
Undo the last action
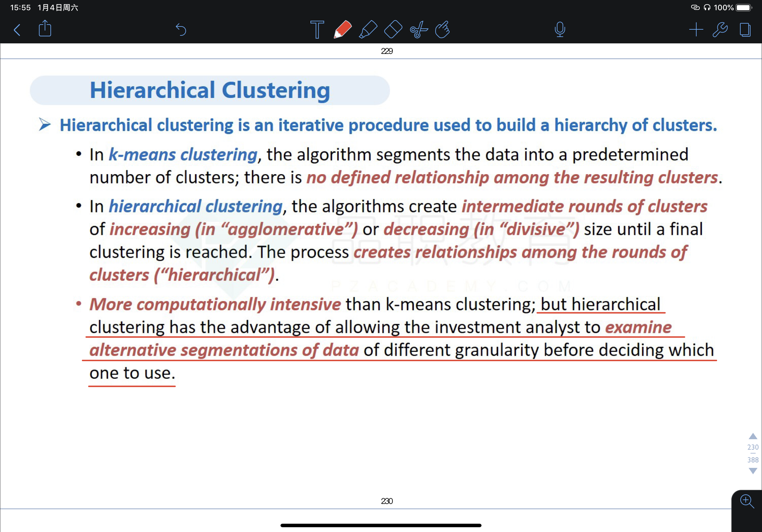181,30
